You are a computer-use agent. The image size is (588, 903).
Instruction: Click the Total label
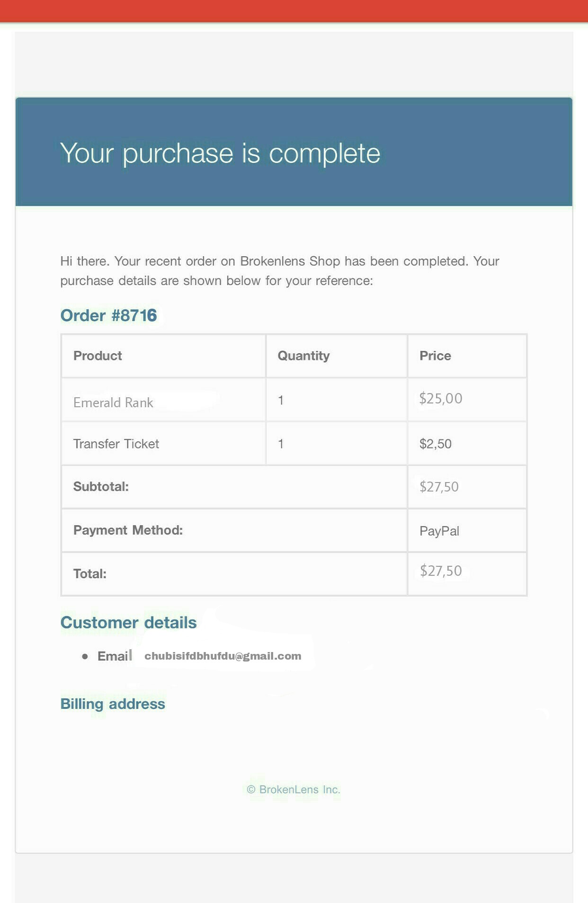(90, 574)
